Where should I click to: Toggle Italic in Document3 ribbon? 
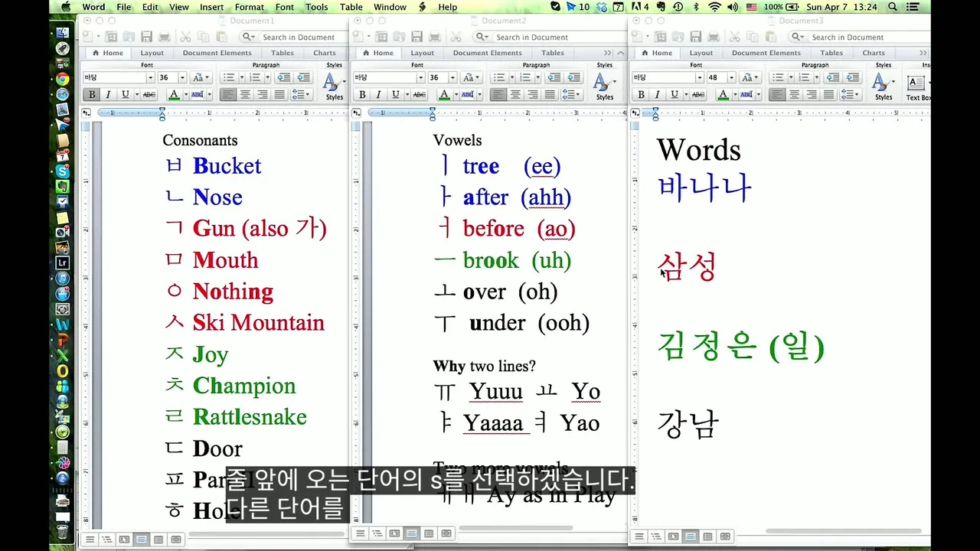657,95
